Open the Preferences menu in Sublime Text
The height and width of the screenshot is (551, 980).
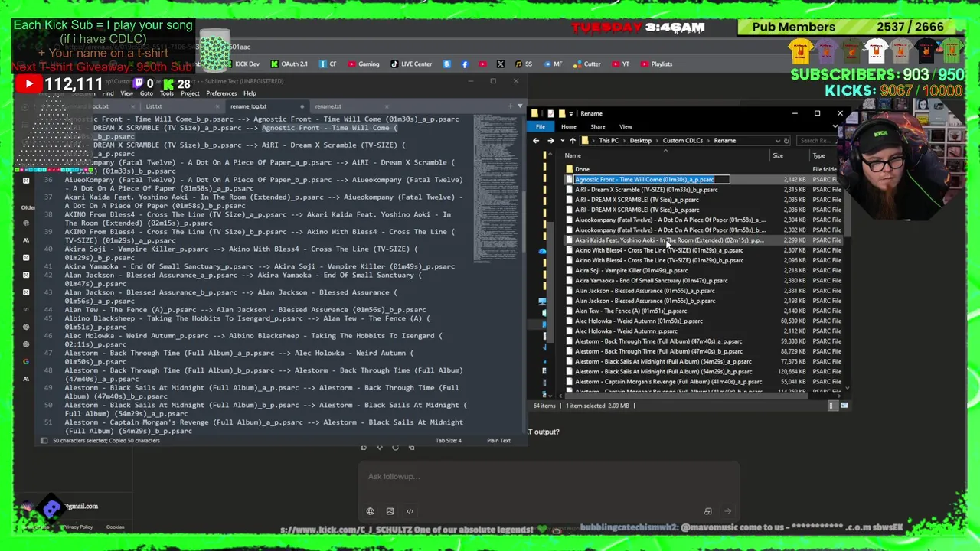(x=221, y=93)
